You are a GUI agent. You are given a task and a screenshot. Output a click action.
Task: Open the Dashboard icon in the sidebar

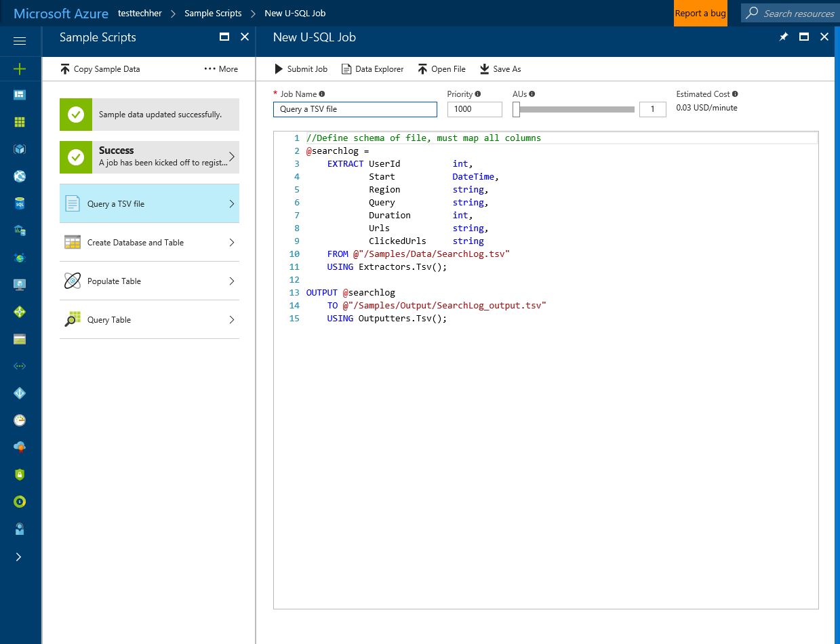tap(20, 96)
